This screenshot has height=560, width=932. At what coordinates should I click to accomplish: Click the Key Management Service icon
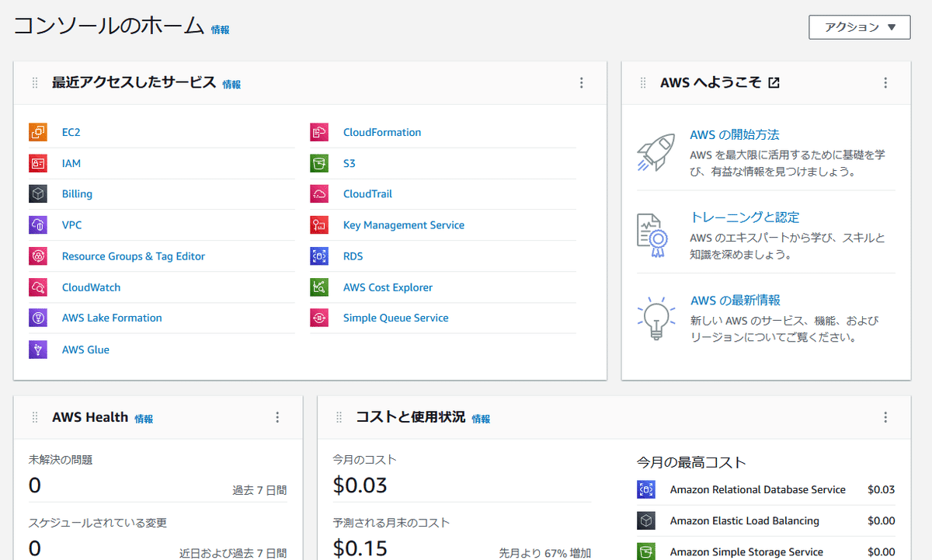(319, 225)
